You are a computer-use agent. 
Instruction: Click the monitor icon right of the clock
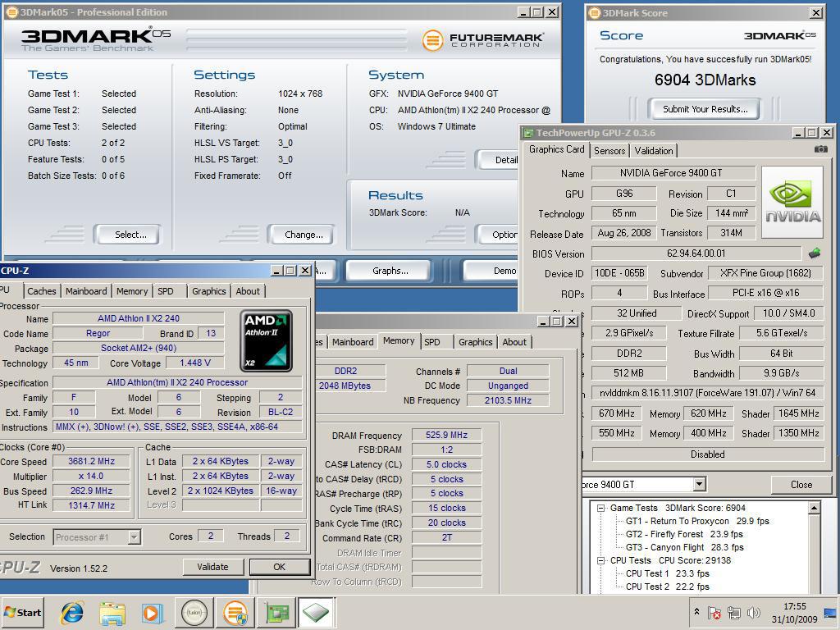tap(832, 613)
